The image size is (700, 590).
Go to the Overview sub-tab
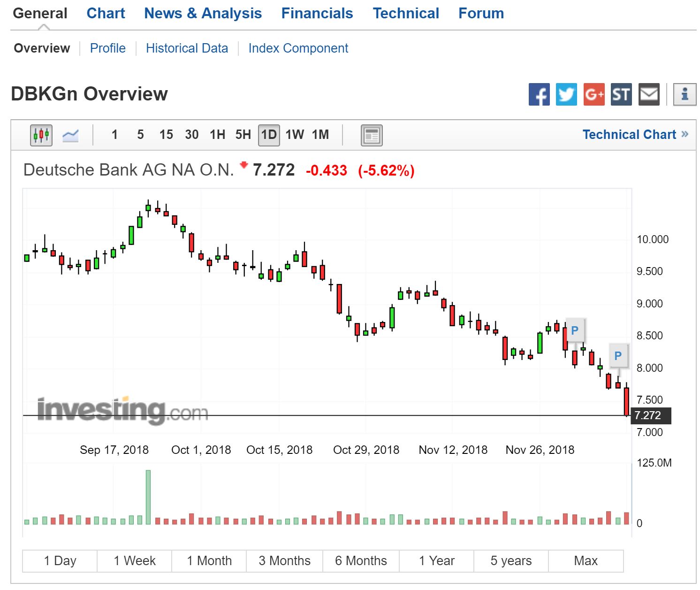[x=42, y=48]
